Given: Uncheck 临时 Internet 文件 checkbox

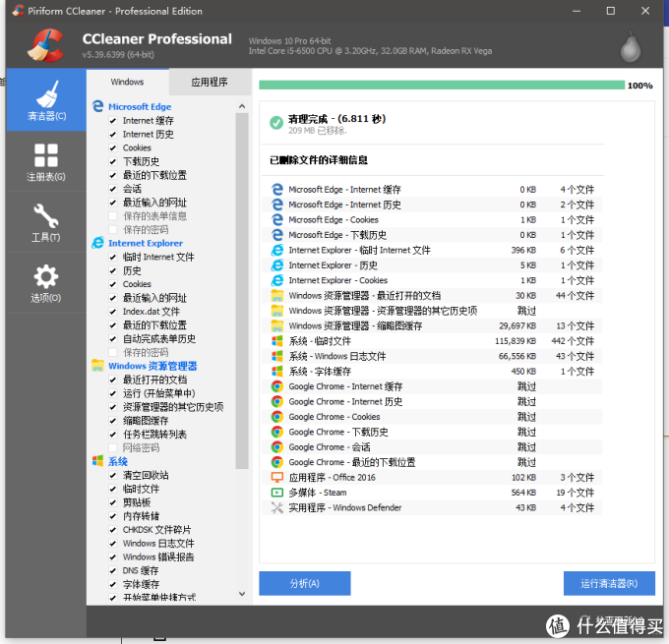Looking at the screenshot, I should coord(112,258).
